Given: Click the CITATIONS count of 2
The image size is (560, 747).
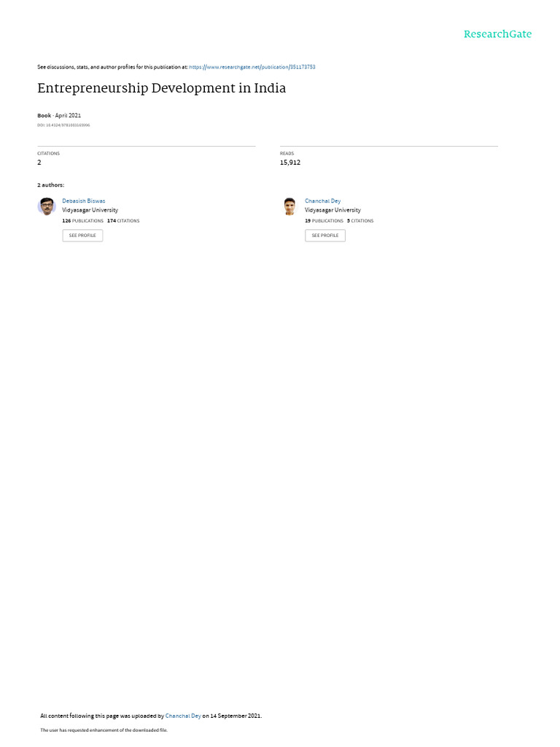Looking at the screenshot, I should (x=39, y=163).
